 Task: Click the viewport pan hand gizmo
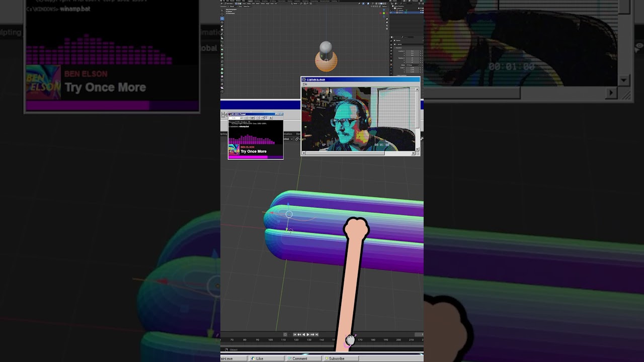(387, 22)
